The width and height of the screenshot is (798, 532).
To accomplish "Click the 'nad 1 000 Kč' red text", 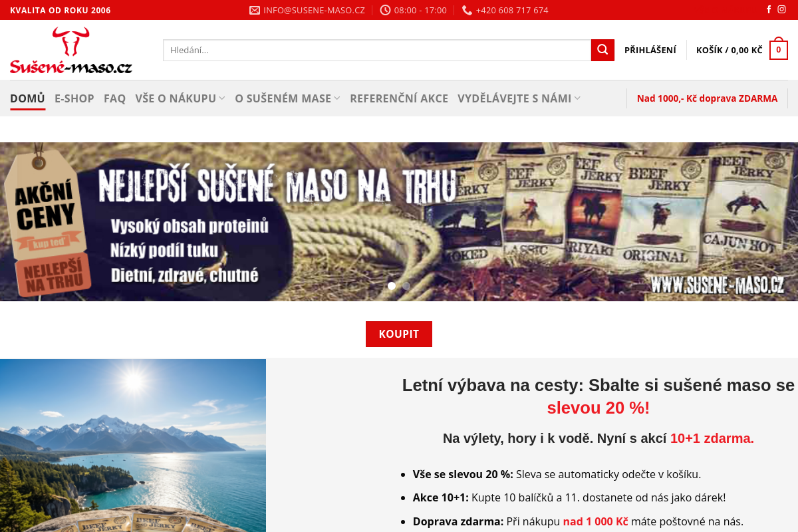I will [x=596, y=521].
